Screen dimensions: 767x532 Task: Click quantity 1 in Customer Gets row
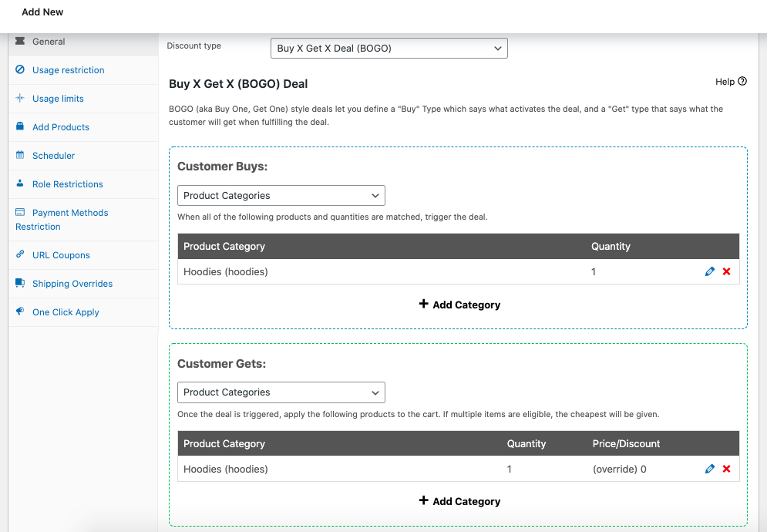coord(510,469)
